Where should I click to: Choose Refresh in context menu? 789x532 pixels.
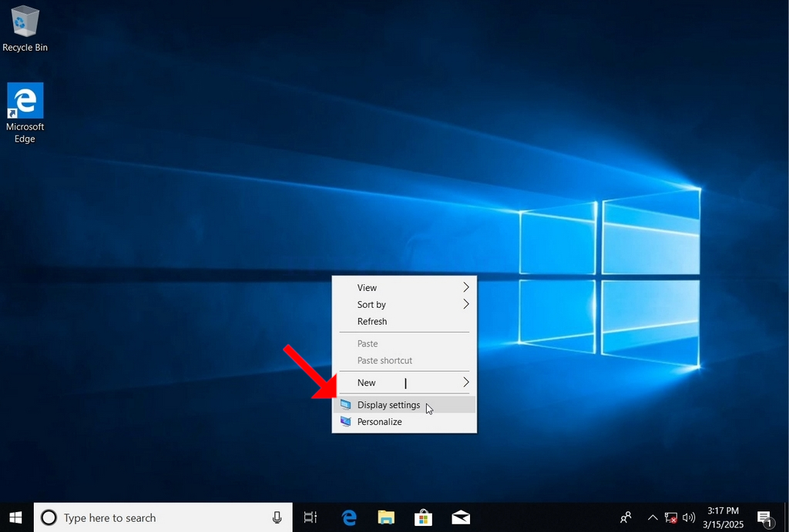coord(405,321)
